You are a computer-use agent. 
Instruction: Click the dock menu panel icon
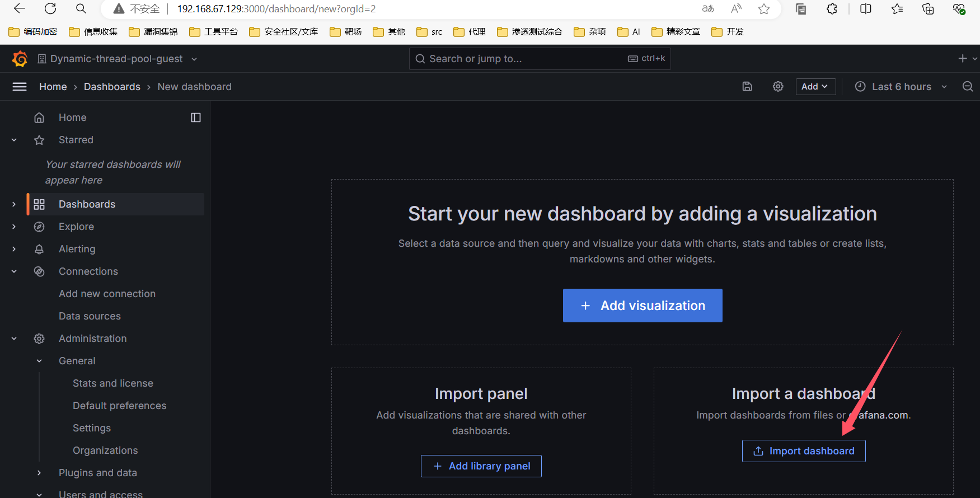tap(196, 118)
